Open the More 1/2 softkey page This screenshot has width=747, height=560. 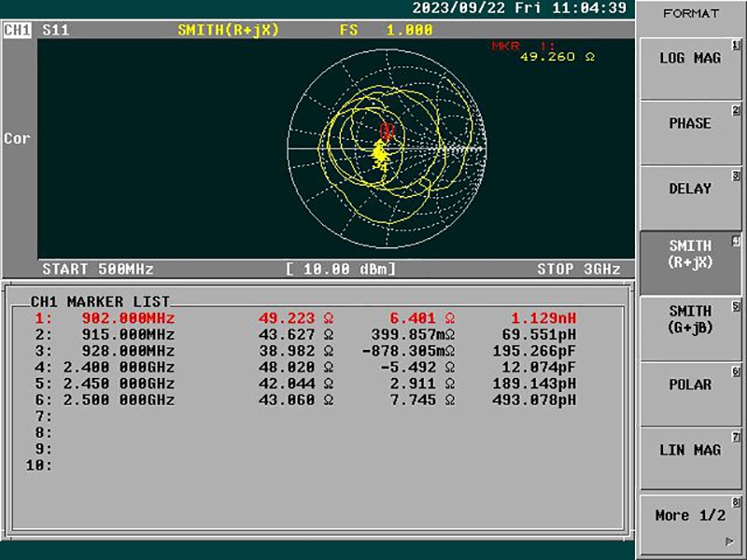(x=690, y=524)
